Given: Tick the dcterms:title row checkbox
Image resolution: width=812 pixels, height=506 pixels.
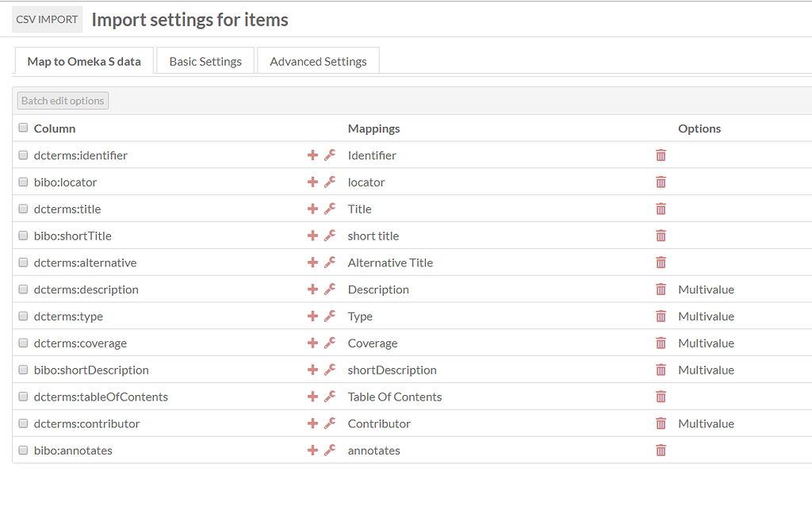Looking at the screenshot, I should pyautogui.click(x=23, y=209).
